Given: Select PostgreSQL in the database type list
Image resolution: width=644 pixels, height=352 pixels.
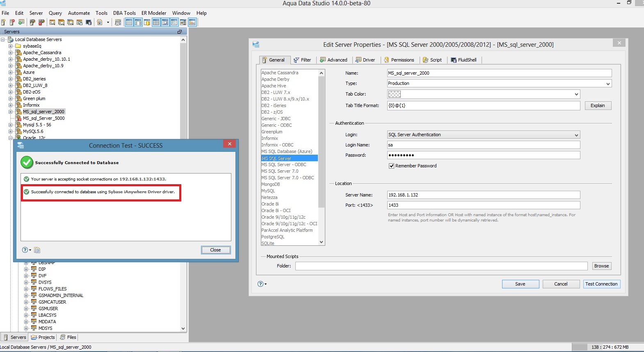Looking at the screenshot, I should (273, 237).
